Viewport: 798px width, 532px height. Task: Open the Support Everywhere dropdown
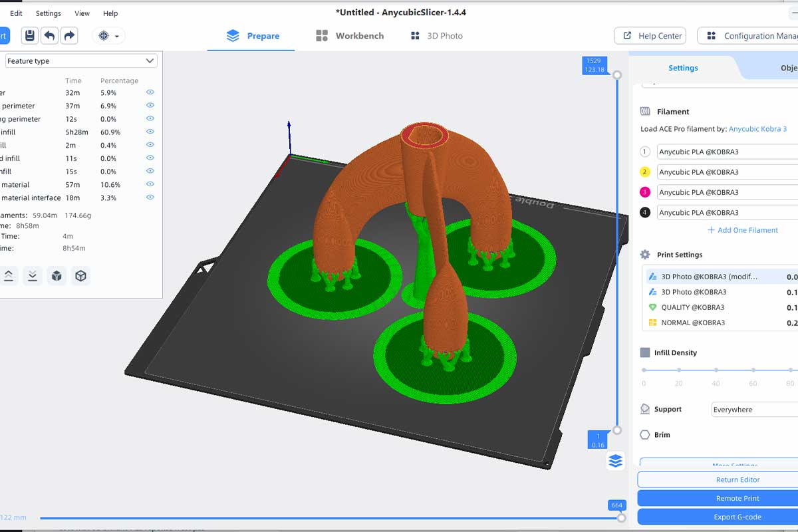755,410
